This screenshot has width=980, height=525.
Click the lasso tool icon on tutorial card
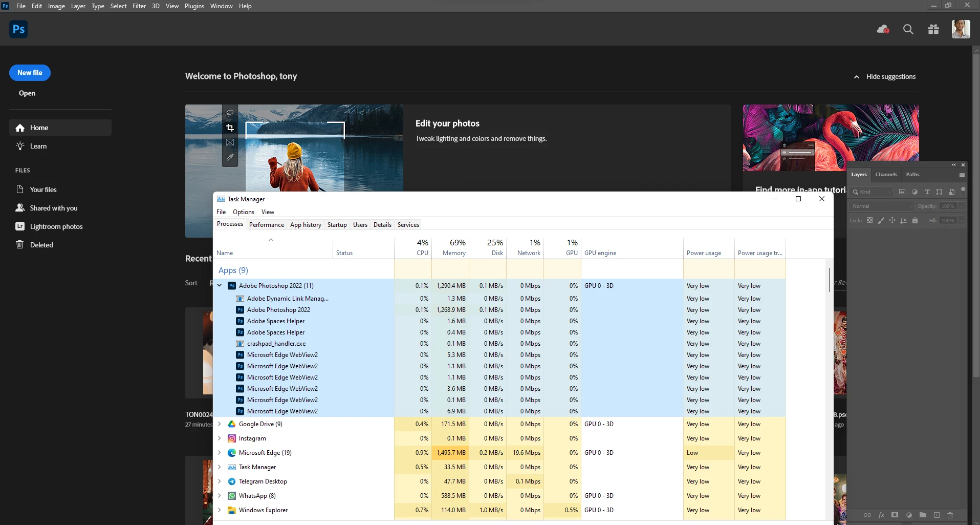(230, 113)
